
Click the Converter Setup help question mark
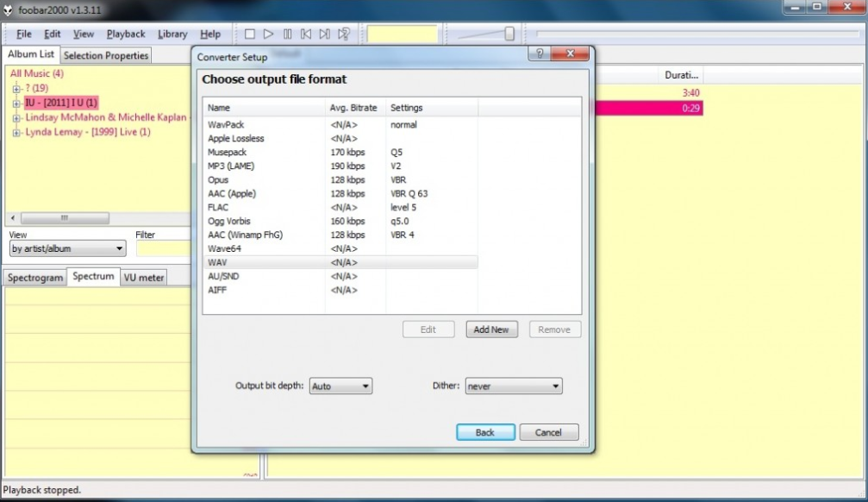(540, 53)
